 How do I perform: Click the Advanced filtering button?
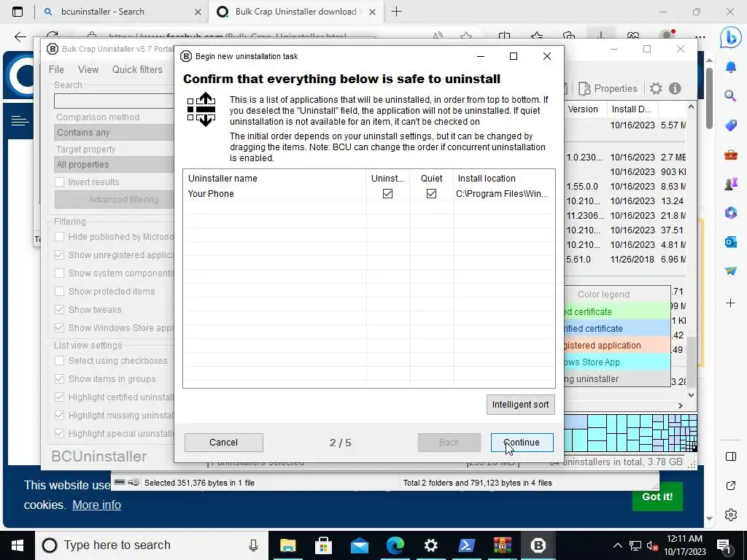tap(115, 200)
